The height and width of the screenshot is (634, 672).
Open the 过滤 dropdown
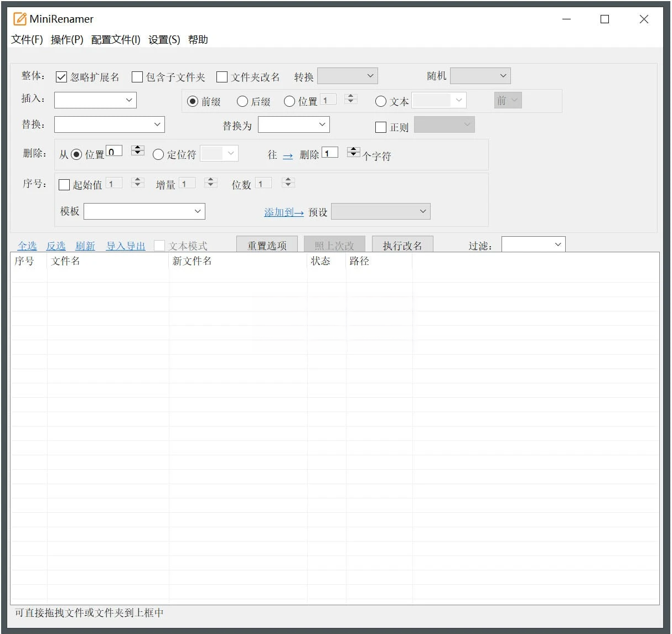pyautogui.click(x=533, y=245)
